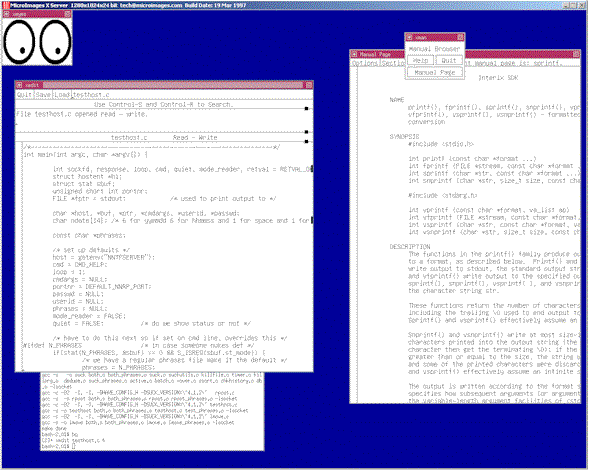Open Manual Page from the xman browser
The height and width of the screenshot is (471, 589).
pos(435,72)
